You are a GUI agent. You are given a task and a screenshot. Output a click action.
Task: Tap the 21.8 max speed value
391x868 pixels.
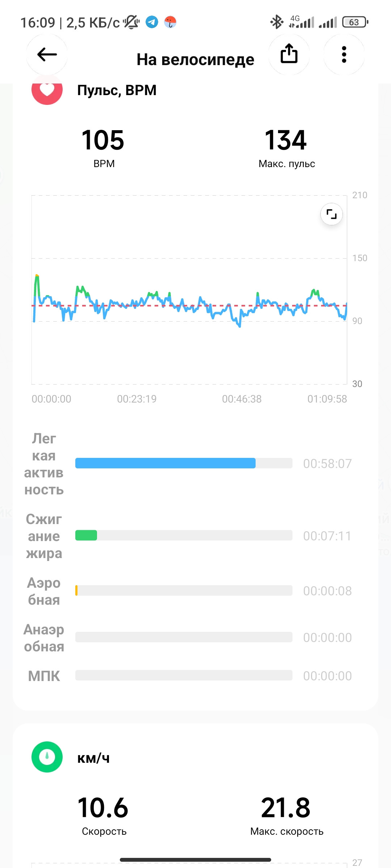[x=286, y=808]
